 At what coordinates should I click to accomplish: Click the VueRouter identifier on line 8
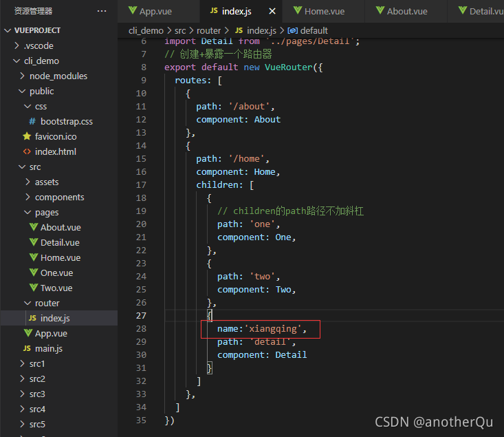[288, 67]
